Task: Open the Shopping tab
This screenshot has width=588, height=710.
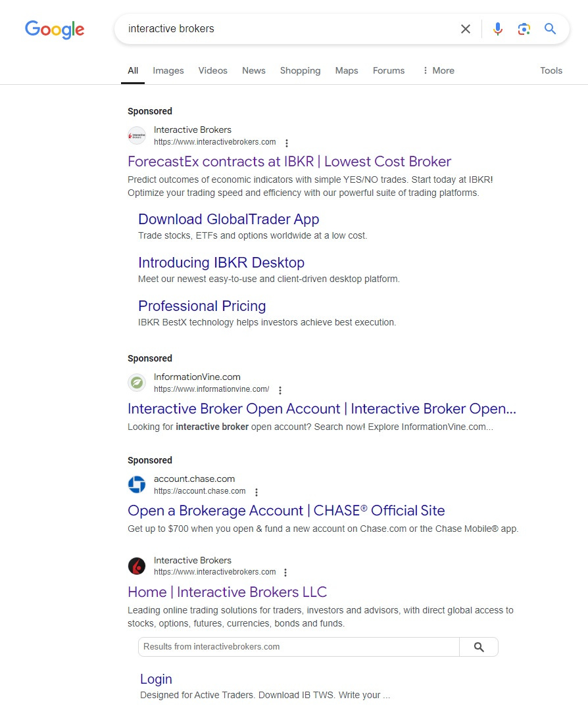Action: tap(300, 70)
